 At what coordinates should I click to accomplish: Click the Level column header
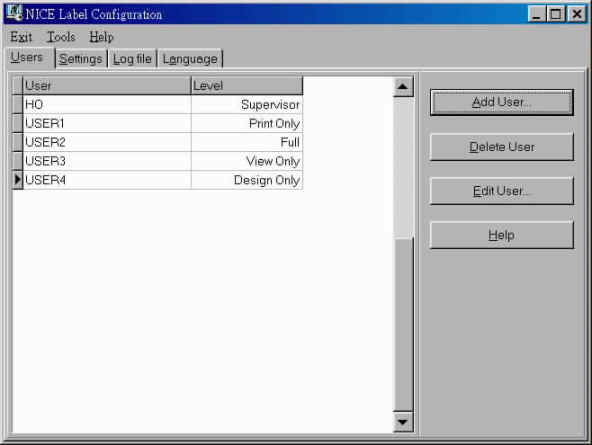pyautogui.click(x=247, y=86)
